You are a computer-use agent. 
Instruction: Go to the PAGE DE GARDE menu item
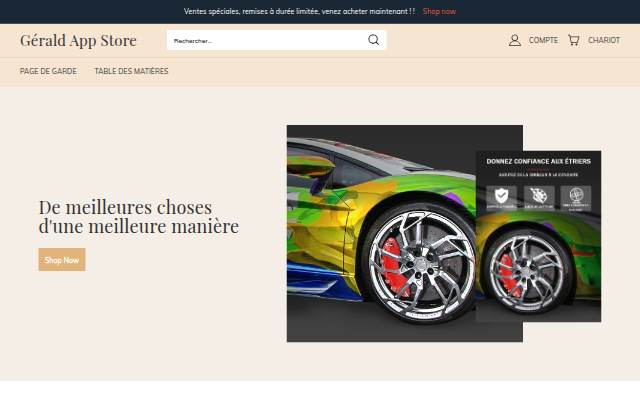coord(48,71)
